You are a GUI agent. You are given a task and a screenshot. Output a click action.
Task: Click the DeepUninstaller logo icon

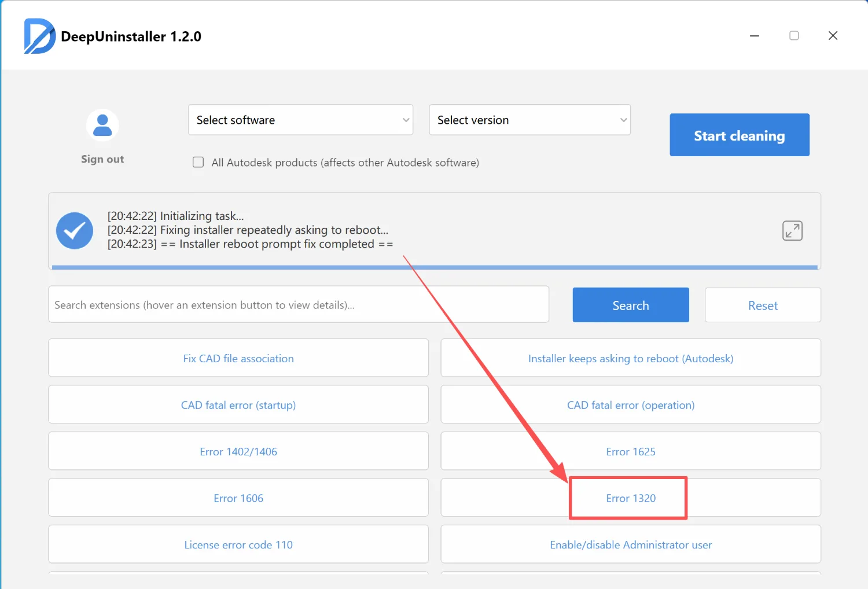pyautogui.click(x=39, y=36)
